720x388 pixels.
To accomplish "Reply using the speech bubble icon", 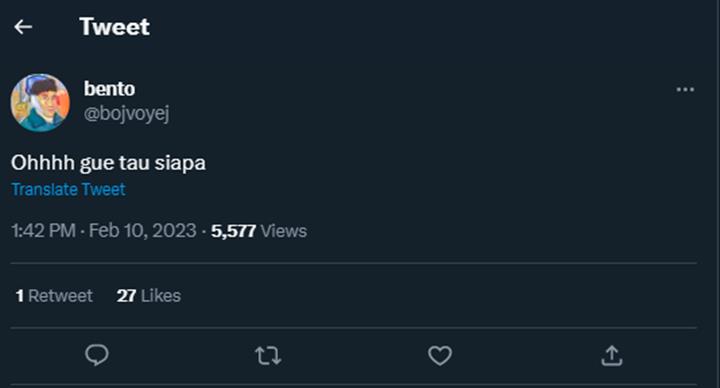I will tap(97, 355).
